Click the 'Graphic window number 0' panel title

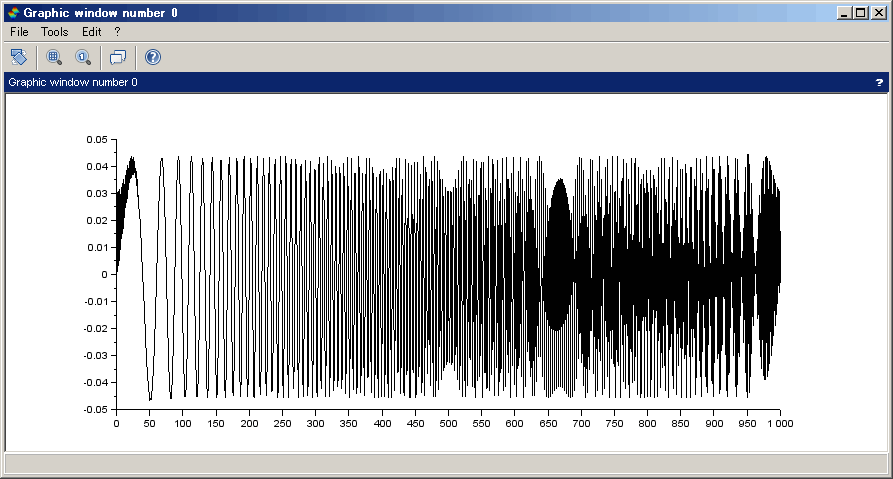pos(73,83)
